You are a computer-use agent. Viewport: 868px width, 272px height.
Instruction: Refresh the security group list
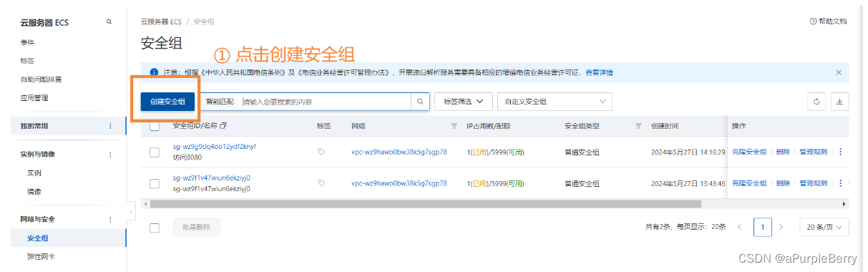click(816, 102)
